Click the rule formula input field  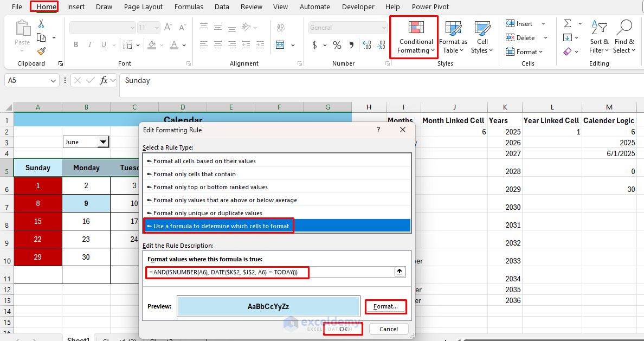pyautogui.click(x=269, y=272)
